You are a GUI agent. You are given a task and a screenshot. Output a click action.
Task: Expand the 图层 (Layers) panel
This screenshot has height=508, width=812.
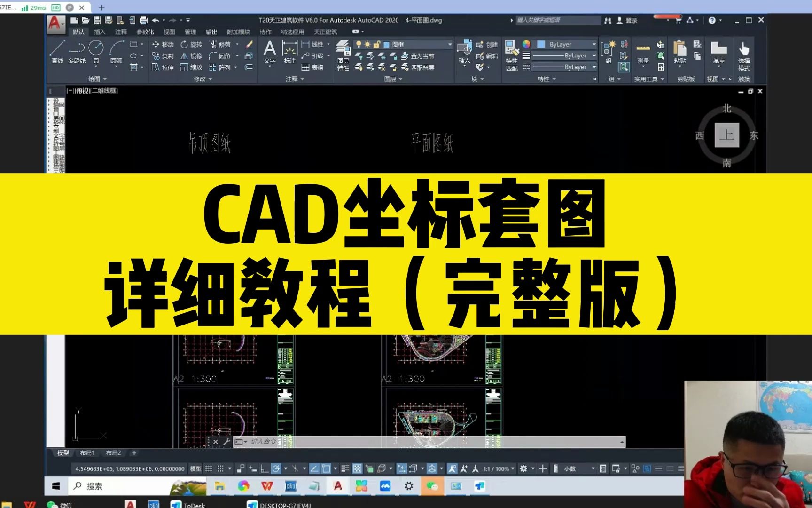click(x=393, y=79)
